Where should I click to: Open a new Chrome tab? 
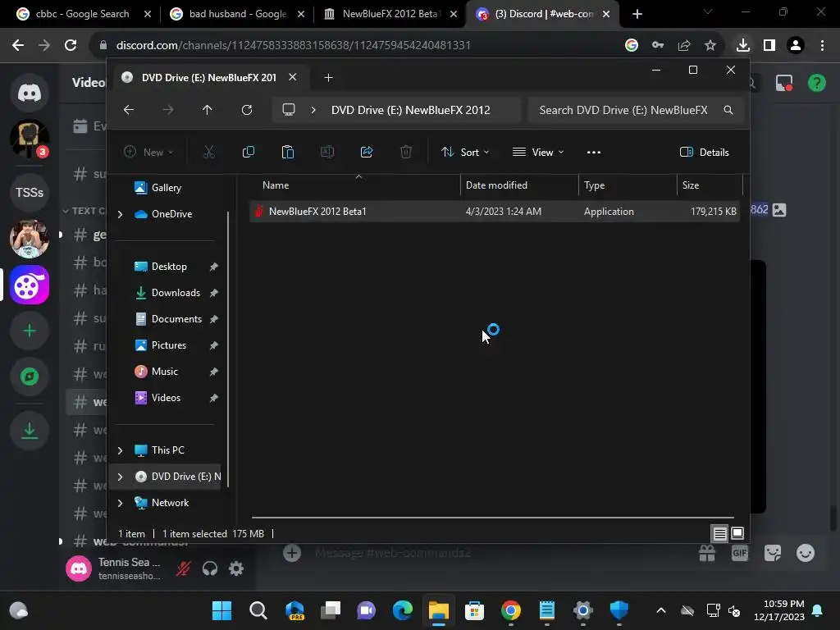coord(637,14)
